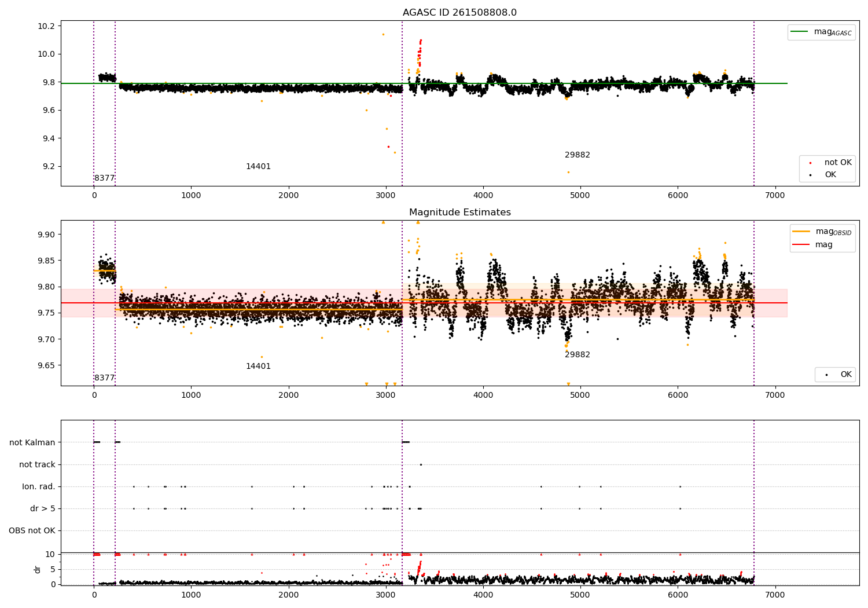Click the '10' tick label on the dr axis
Viewport: 868px width, 608px height.
click(50, 554)
